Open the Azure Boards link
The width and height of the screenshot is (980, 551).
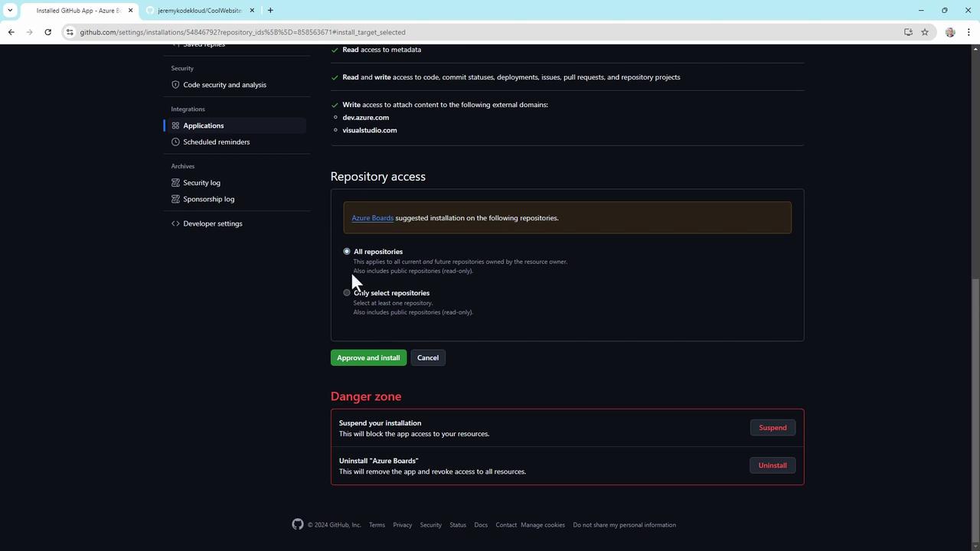[x=372, y=218]
